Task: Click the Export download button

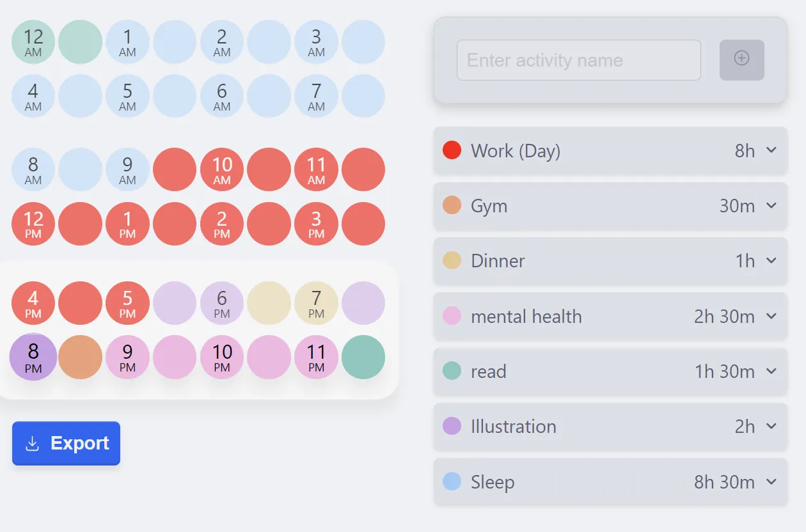Action: 66,443
